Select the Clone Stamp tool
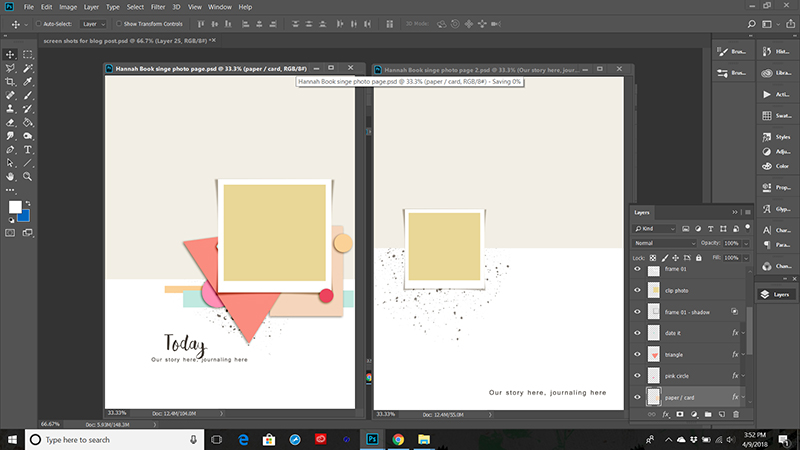800x450 pixels. coord(10,109)
